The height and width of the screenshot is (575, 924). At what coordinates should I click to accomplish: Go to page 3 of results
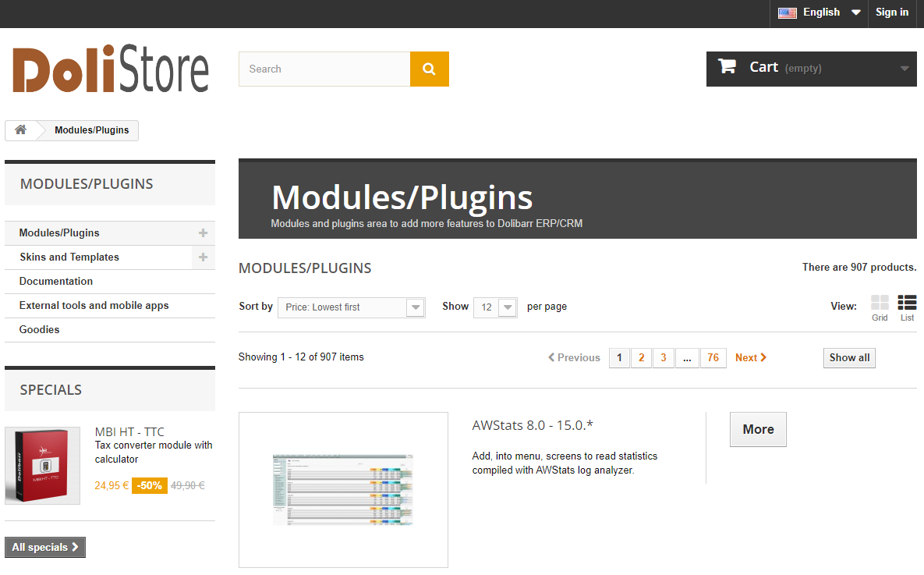coord(664,357)
